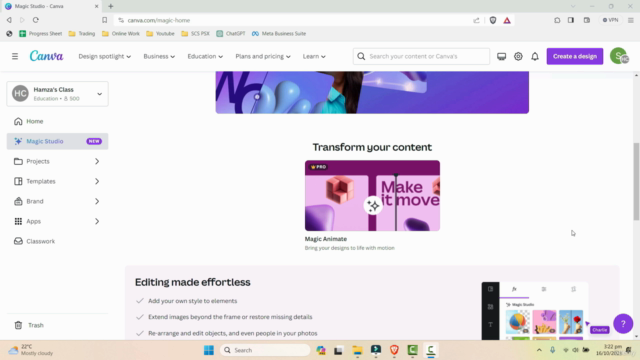
Task: Expand the Projects sidebar arrow
Action: [x=97, y=161]
